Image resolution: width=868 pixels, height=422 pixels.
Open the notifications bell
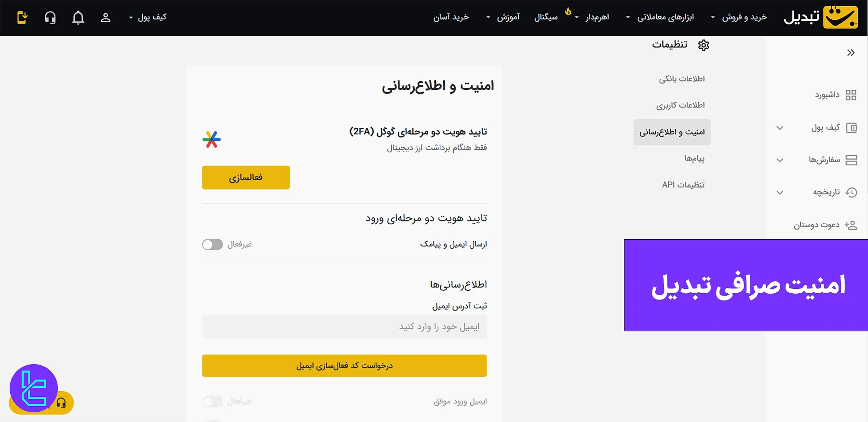(78, 18)
